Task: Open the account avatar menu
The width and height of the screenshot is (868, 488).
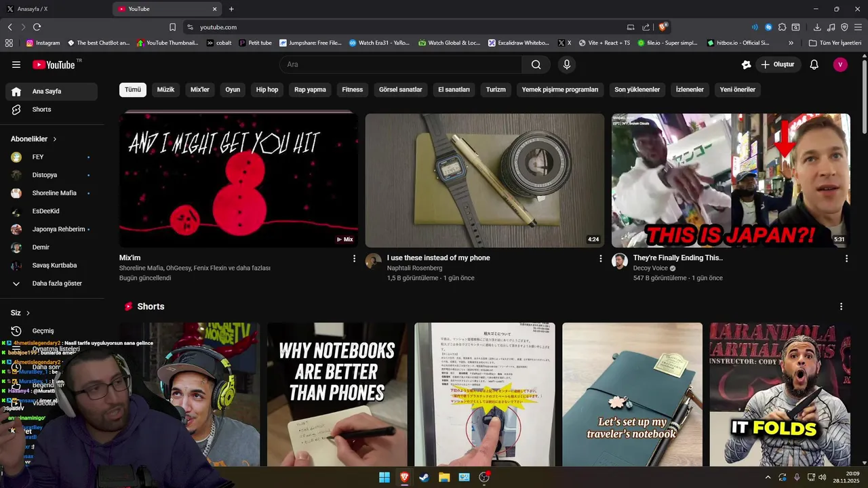Action: click(x=840, y=64)
